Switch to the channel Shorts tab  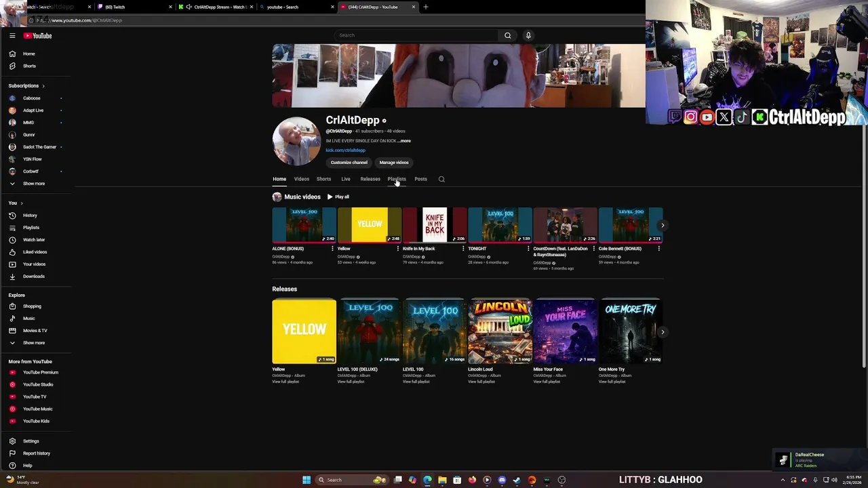click(x=323, y=179)
